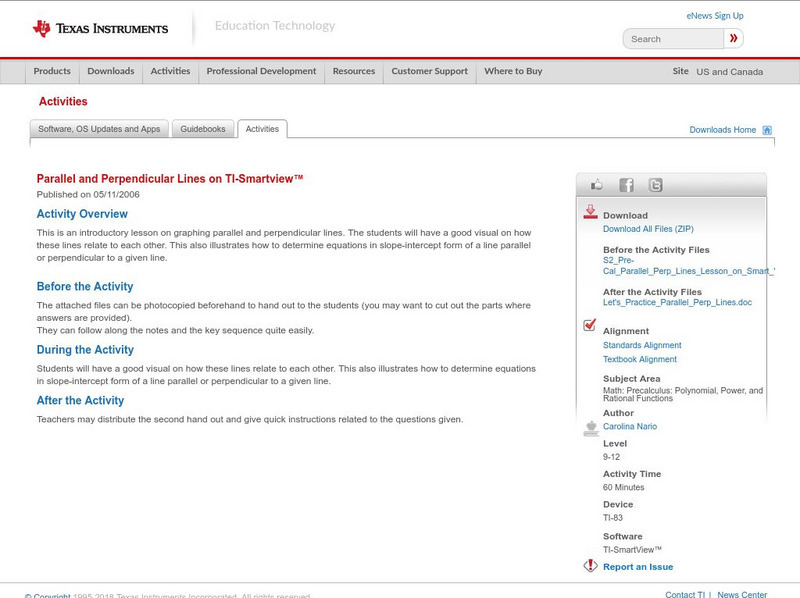Click the Education Technology header text

click(x=275, y=26)
